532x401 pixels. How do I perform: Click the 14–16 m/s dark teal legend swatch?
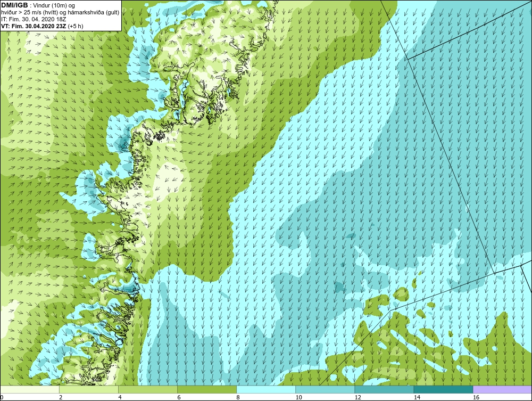point(443,389)
